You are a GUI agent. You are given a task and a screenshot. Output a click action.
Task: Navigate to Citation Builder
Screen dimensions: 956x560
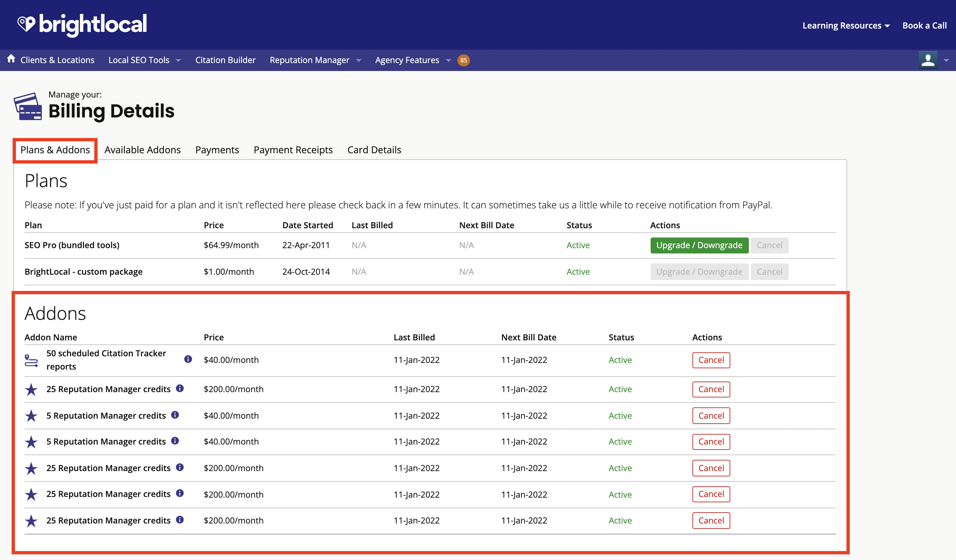tap(225, 60)
